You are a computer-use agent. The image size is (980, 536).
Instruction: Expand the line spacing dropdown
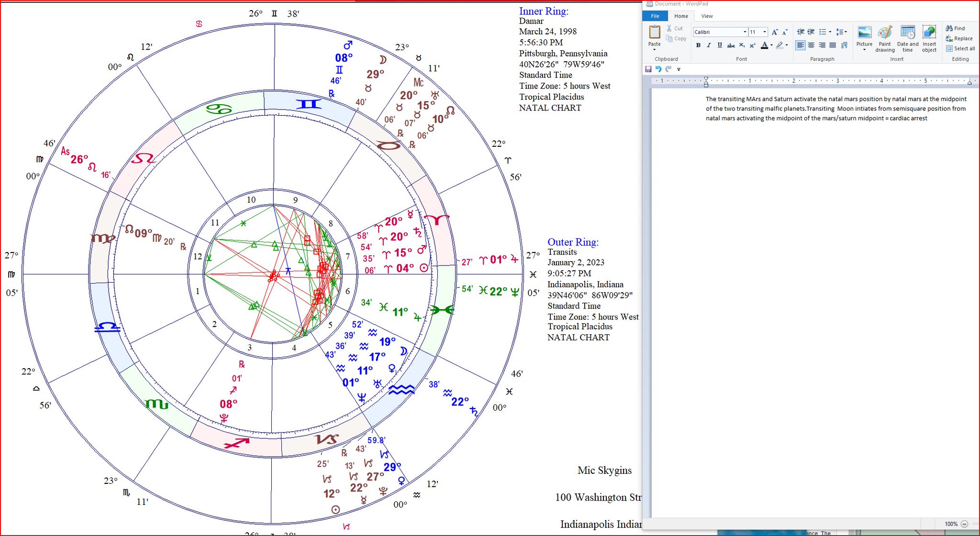click(x=845, y=32)
